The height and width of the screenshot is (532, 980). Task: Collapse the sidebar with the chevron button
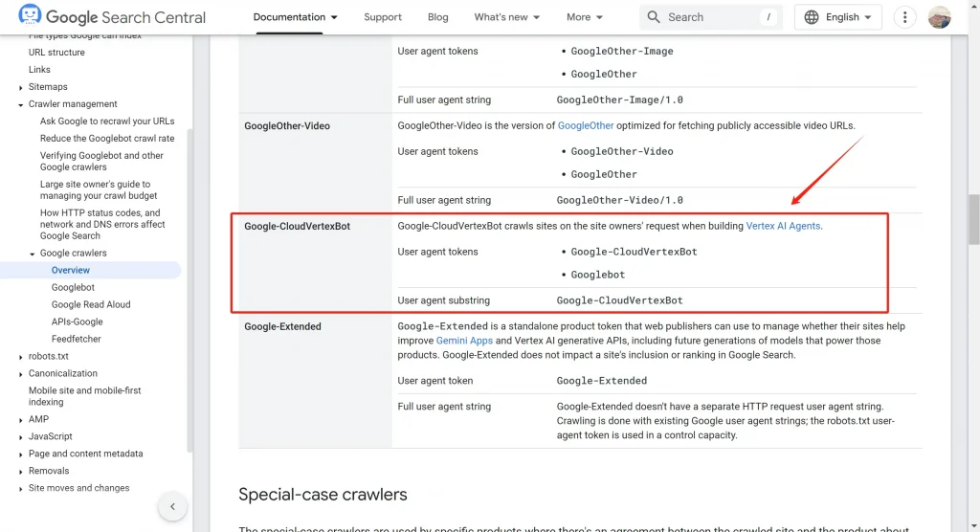tap(172, 506)
